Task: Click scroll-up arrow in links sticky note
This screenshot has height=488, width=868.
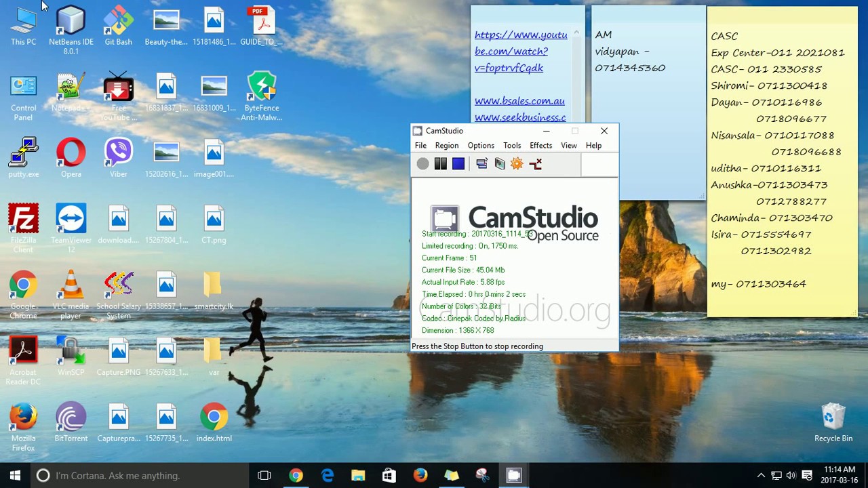Action: click(576, 33)
